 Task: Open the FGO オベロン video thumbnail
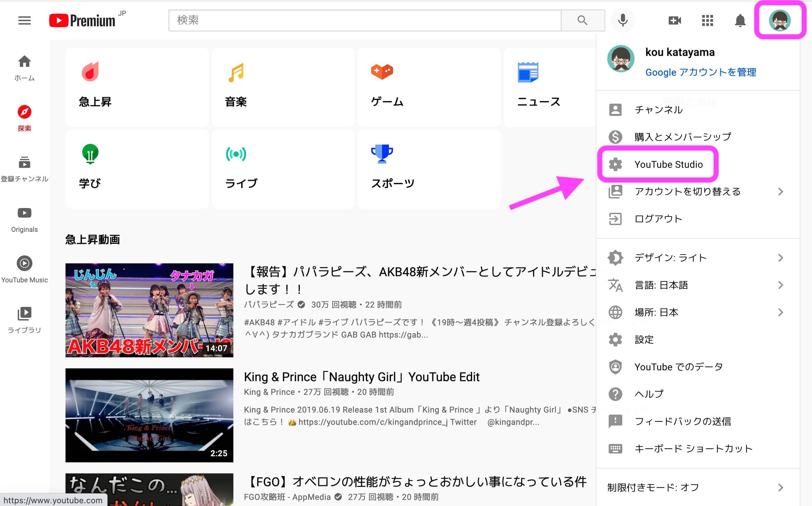[x=149, y=490]
